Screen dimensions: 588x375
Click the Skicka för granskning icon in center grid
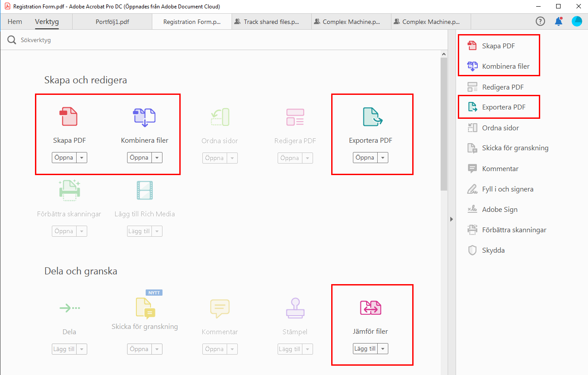[145, 308]
